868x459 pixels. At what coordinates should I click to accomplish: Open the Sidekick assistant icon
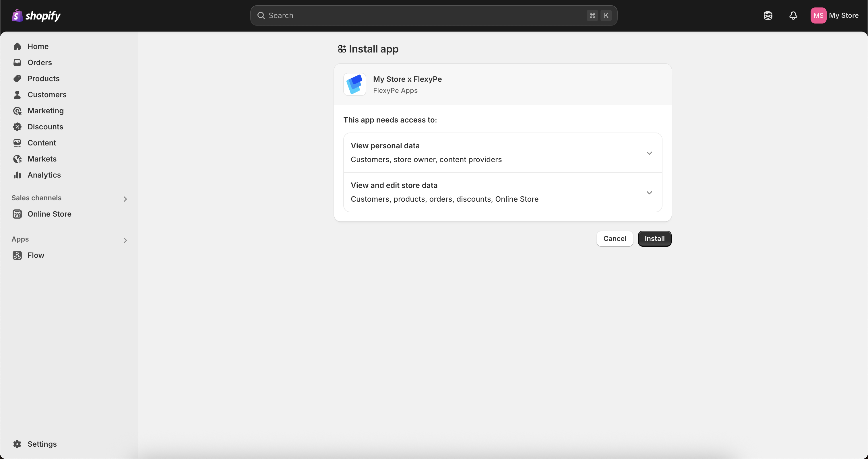(x=768, y=15)
